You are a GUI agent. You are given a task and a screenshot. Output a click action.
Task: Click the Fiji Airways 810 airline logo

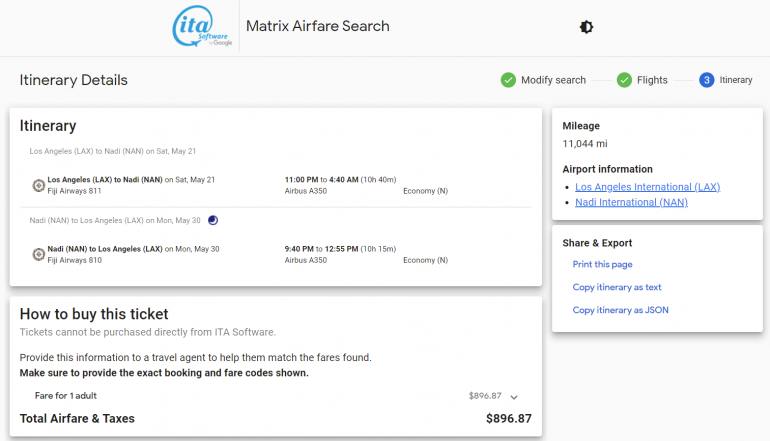38,254
